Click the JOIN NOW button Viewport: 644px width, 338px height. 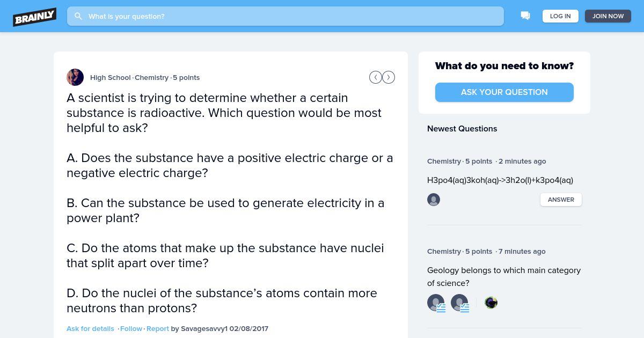click(x=608, y=16)
